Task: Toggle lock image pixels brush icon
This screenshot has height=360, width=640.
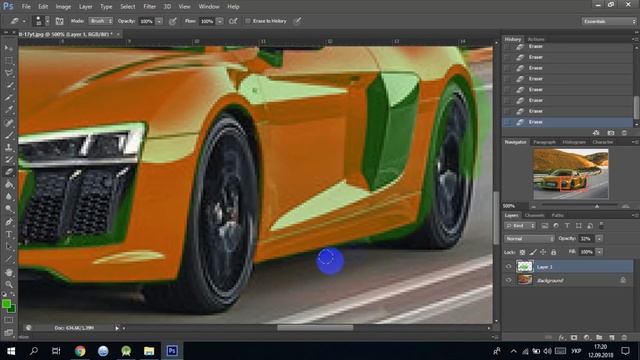Action: pos(533,252)
